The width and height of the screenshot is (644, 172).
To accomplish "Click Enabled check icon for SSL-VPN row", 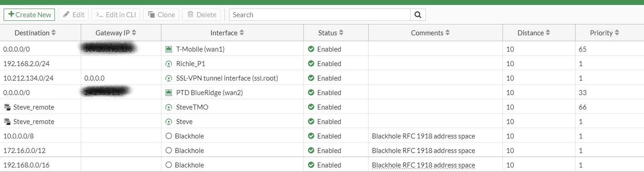I will 311,78.
